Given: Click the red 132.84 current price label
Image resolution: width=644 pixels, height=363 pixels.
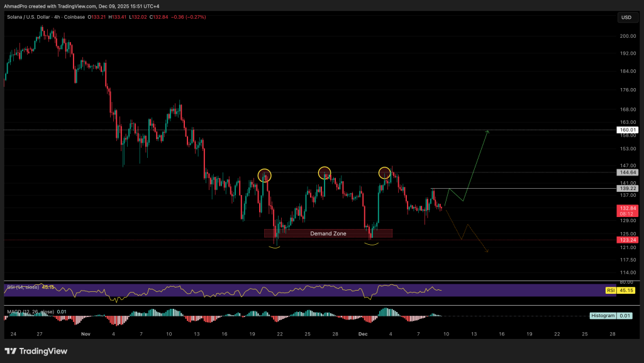Looking at the screenshot, I should pos(626,208).
